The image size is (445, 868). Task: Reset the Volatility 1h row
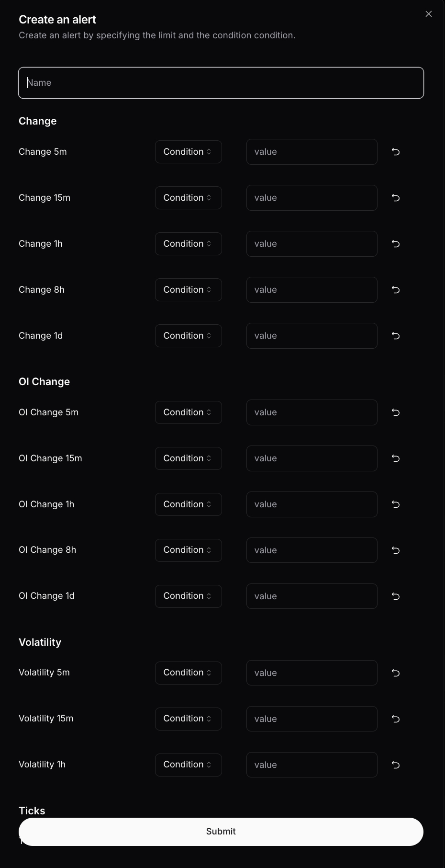coord(396,765)
